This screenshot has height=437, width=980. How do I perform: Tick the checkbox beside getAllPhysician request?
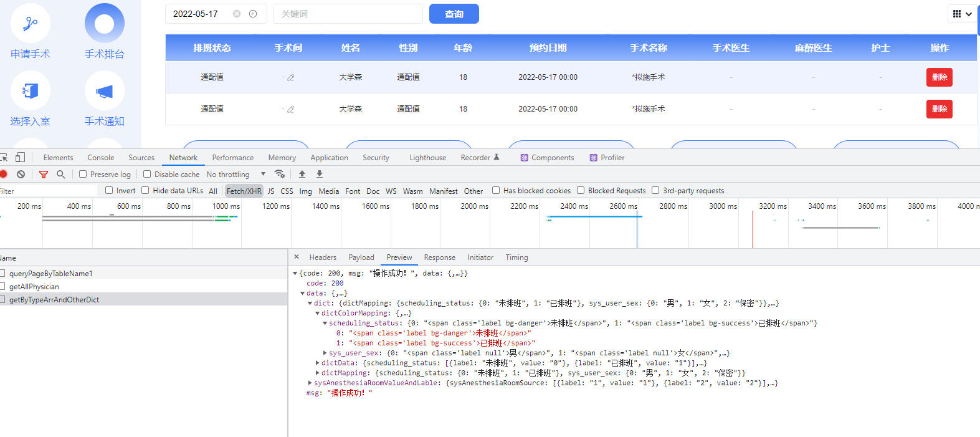coord(2,286)
